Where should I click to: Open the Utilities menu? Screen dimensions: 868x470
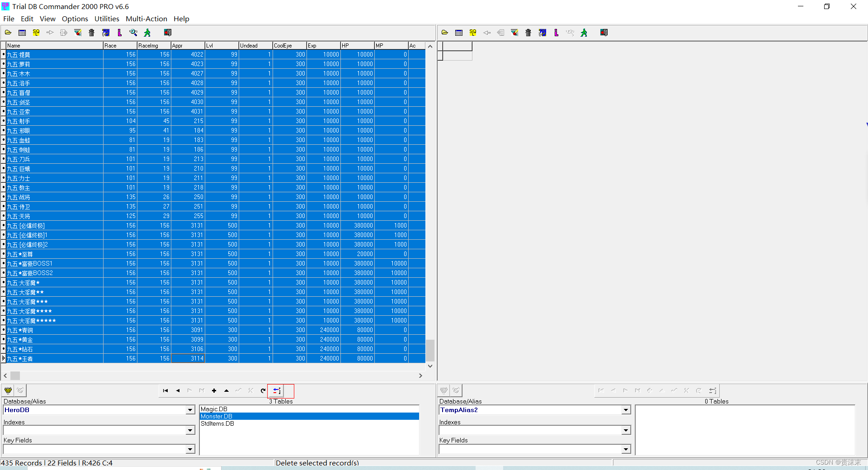tap(107, 19)
